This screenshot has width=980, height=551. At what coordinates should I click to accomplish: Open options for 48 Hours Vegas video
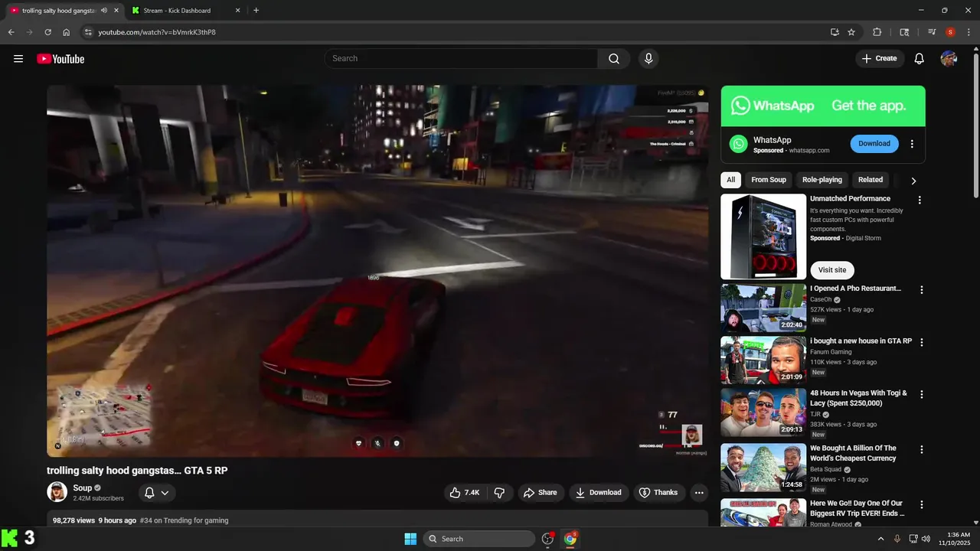922,394
